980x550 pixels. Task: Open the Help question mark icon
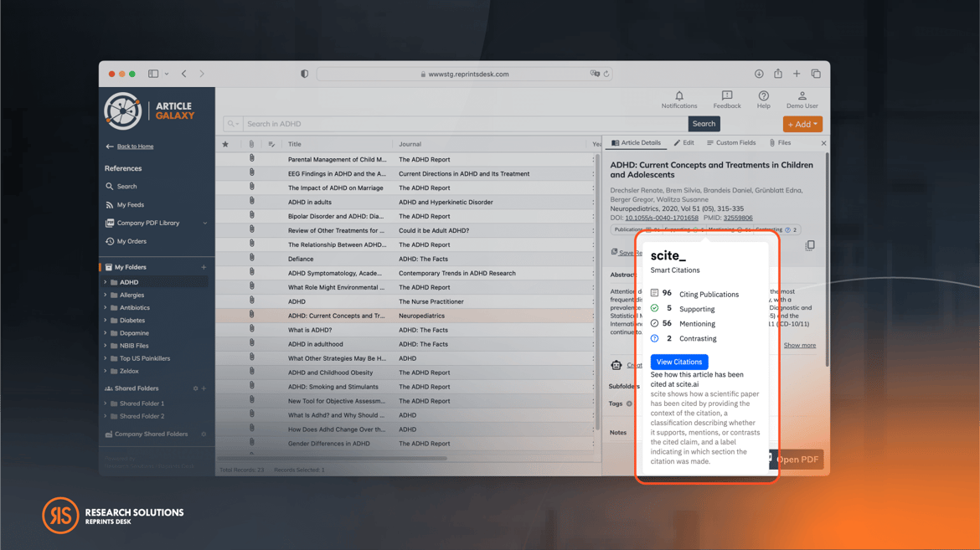[763, 96]
